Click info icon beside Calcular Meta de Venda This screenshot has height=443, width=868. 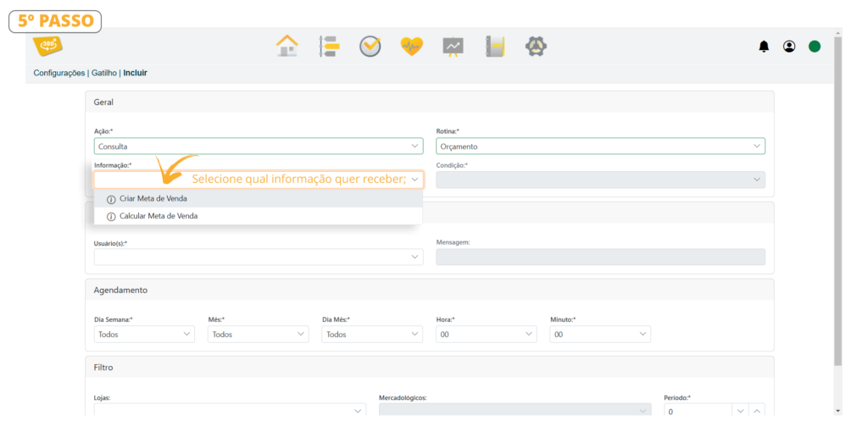(111, 216)
